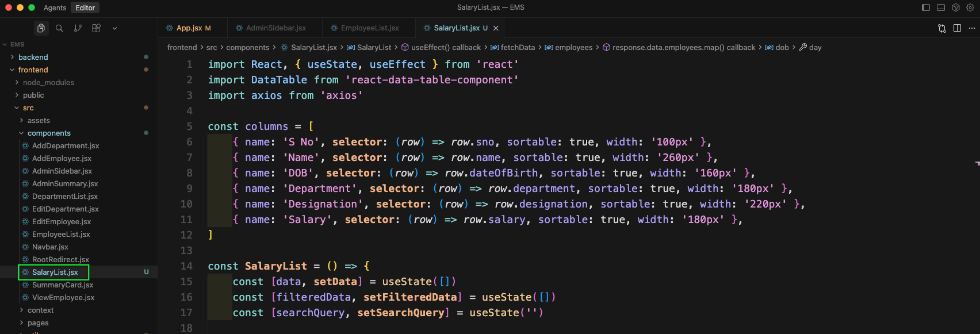Open EditDepartment.jsx in the file tree
The height and width of the screenshot is (334, 980).
click(66, 209)
